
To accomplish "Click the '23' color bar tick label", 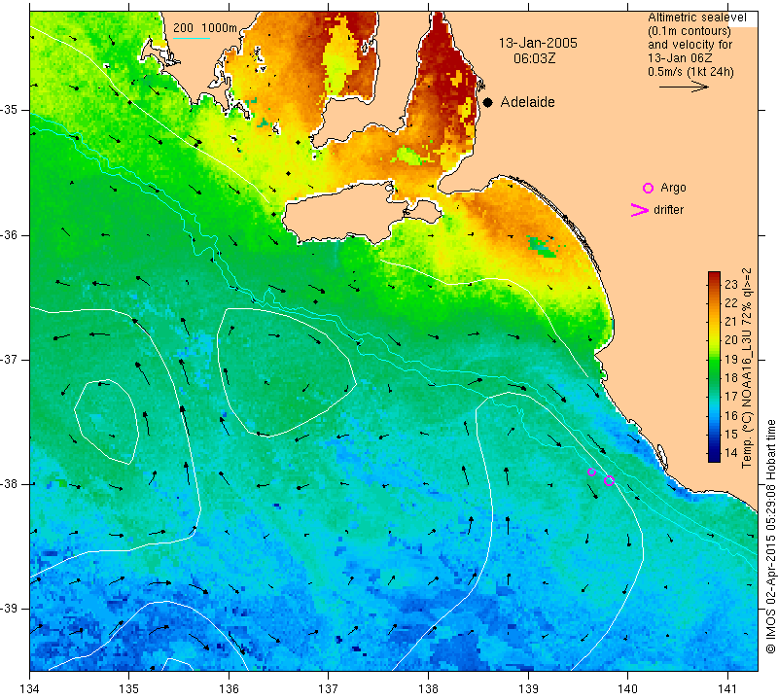I will [x=731, y=284].
